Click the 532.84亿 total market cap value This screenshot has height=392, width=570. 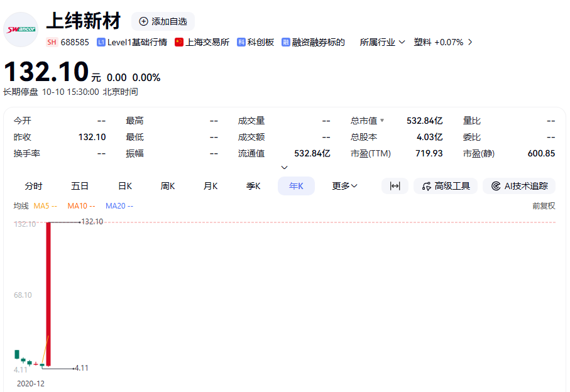click(x=424, y=121)
